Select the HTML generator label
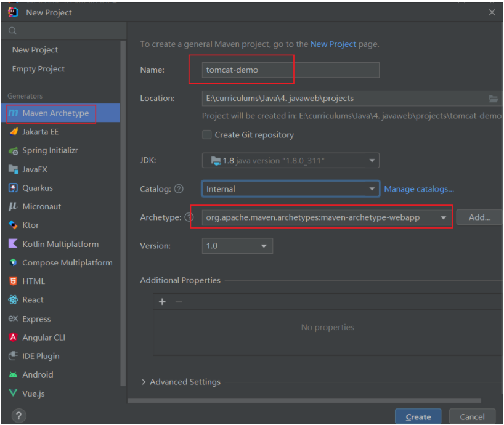The height and width of the screenshot is (425, 504). point(34,281)
